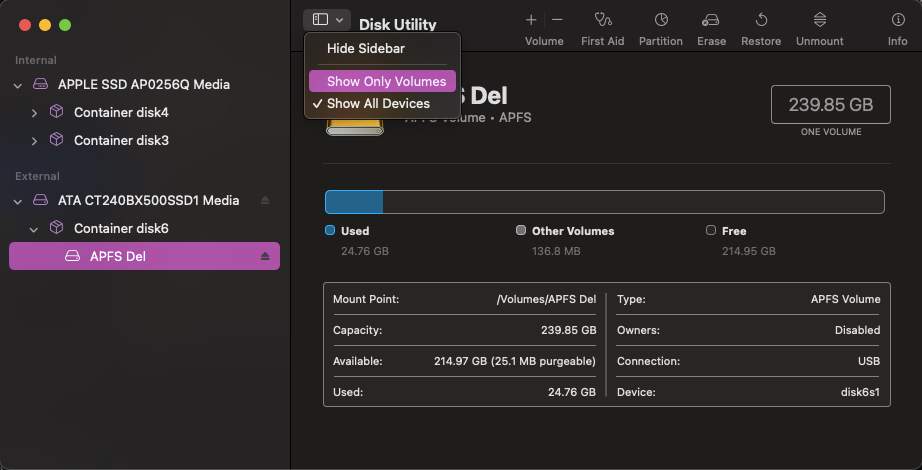The width and height of the screenshot is (922, 470).
Task: Click the First Aid toolbar icon
Action: pyautogui.click(x=602, y=20)
